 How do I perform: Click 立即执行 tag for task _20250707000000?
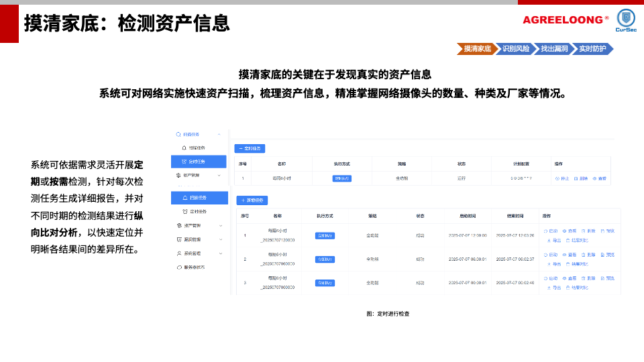pos(325,283)
